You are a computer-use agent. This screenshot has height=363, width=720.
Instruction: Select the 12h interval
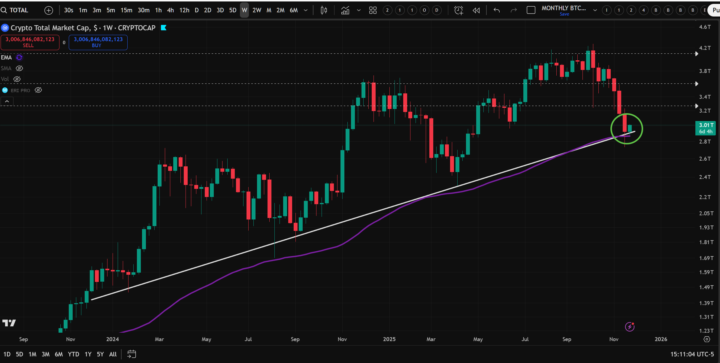point(184,10)
